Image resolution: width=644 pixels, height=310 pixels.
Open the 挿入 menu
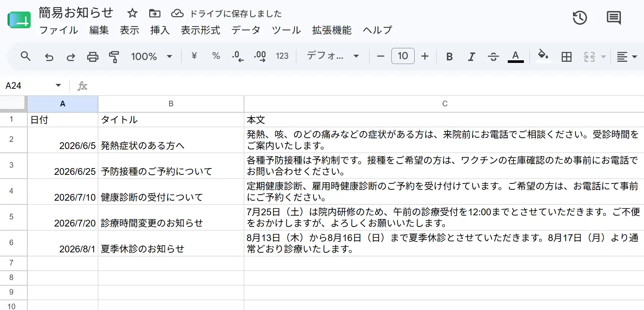pos(160,30)
